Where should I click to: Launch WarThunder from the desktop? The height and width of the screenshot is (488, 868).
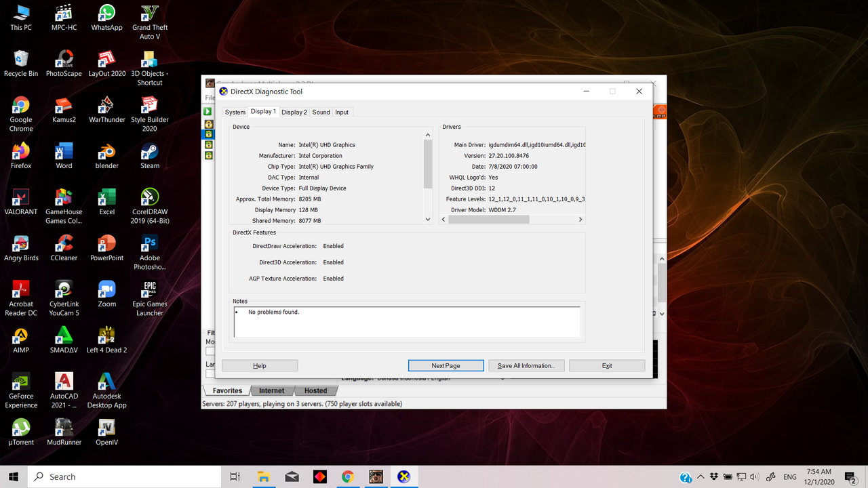106,110
